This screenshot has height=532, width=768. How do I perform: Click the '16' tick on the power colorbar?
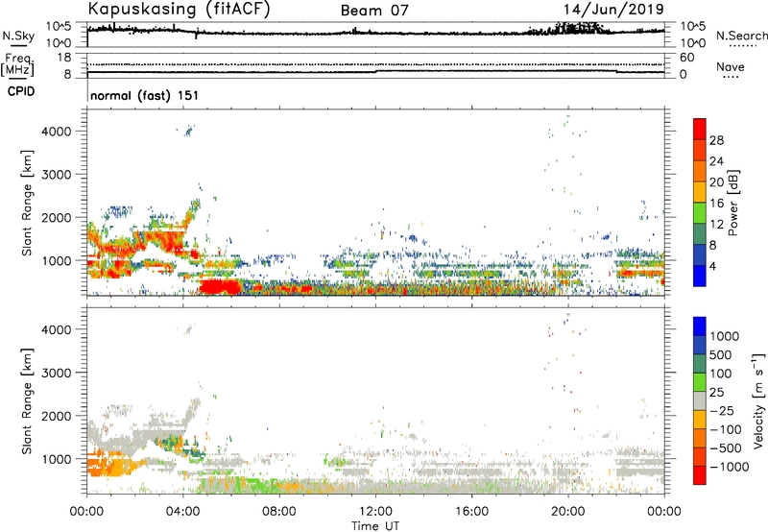(x=716, y=204)
